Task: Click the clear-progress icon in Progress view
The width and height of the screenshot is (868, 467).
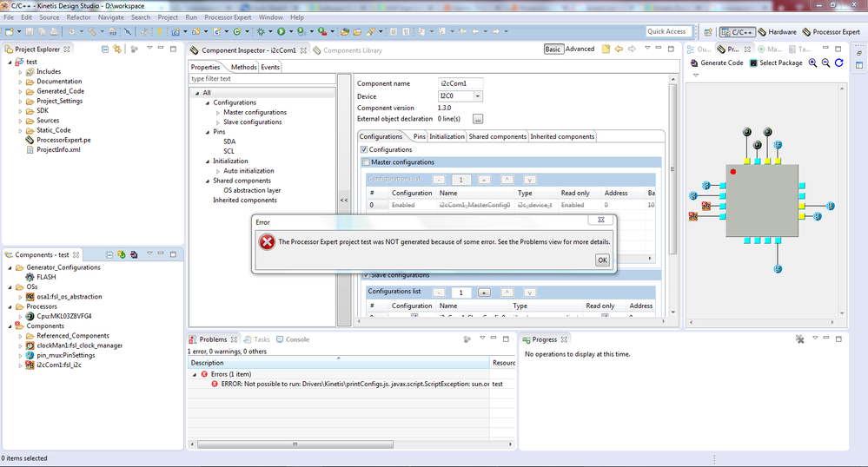Action: coord(800,339)
